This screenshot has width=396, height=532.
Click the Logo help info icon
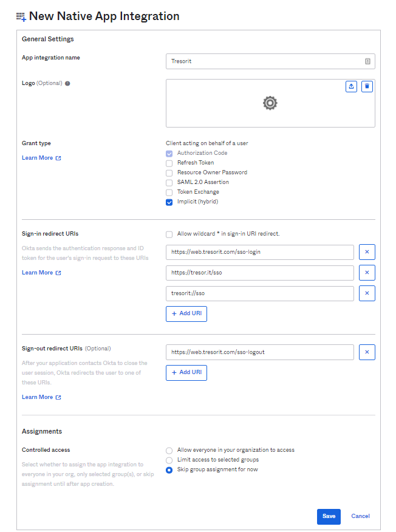click(x=67, y=83)
